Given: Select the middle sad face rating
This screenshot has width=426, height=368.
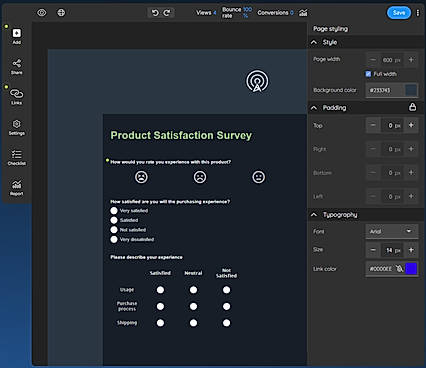Looking at the screenshot, I should point(200,177).
